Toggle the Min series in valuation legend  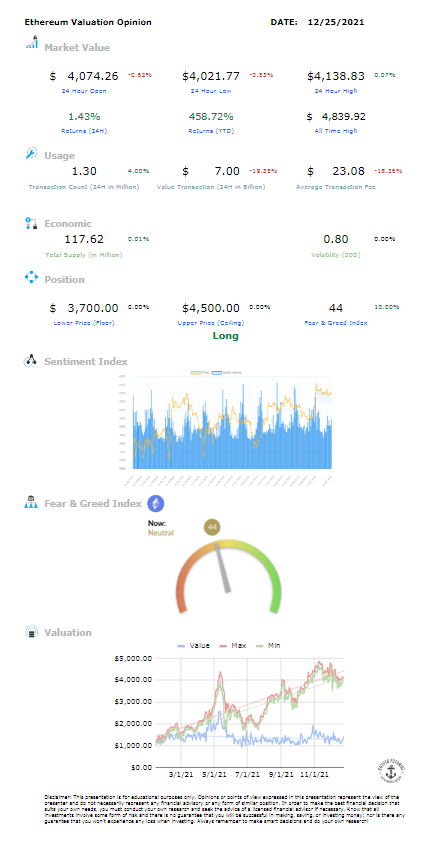[270, 645]
